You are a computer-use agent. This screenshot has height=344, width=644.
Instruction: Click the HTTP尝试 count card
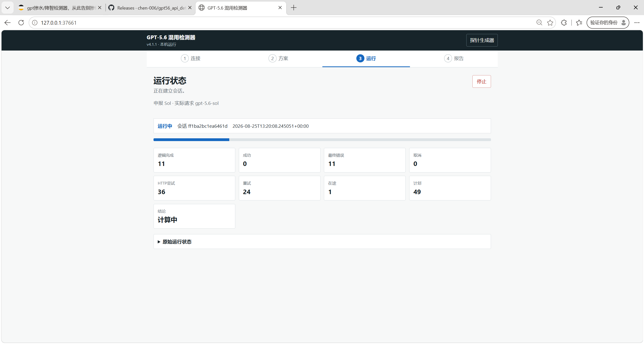[x=194, y=188]
